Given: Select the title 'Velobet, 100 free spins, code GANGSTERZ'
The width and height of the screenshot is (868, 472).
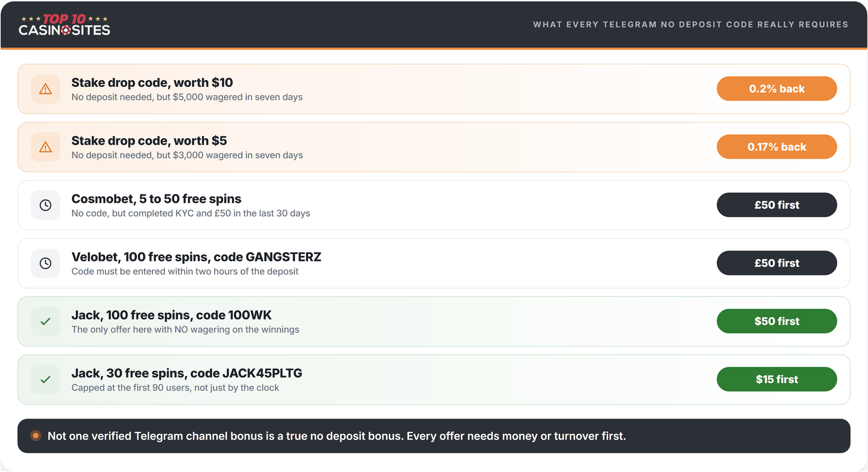Looking at the screenshot, I should [x=196, y=257].
